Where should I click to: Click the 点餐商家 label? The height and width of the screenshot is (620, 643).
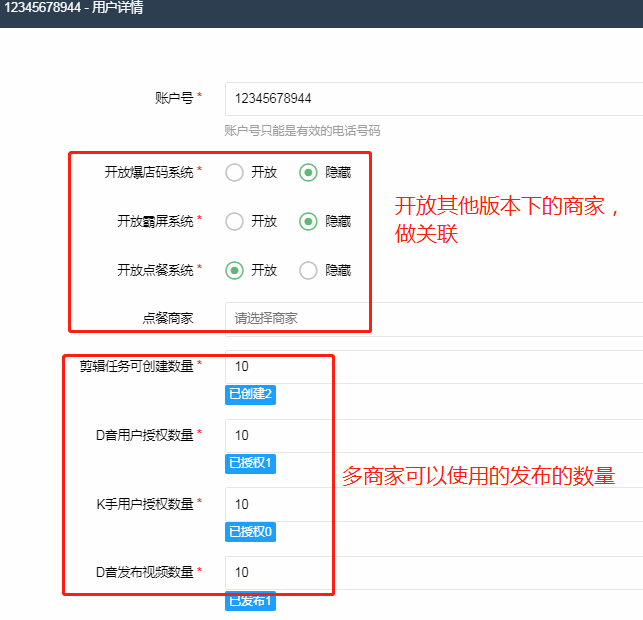pos(168,318)
